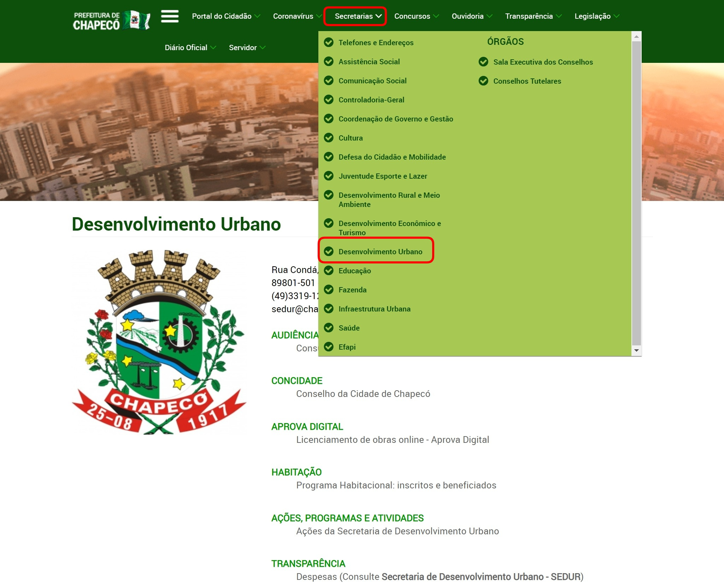The image size is (724, 588).
Task: Click the hamburger menu icon
Action: [170, 16]
